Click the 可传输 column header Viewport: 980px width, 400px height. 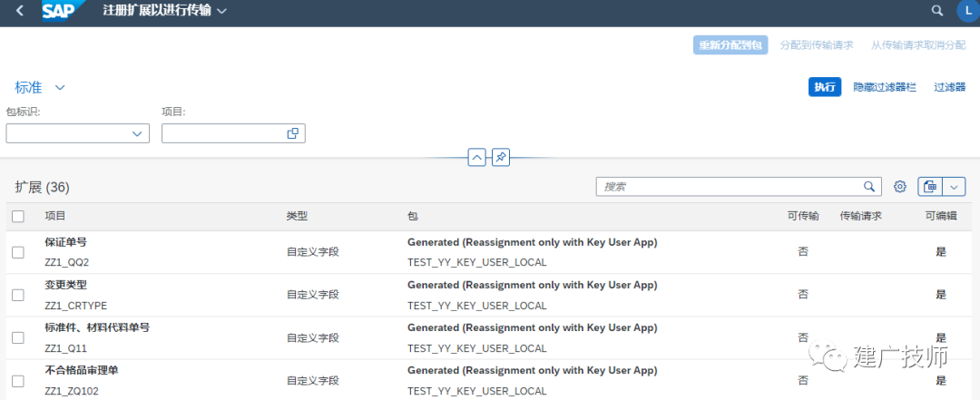(803, 216)
